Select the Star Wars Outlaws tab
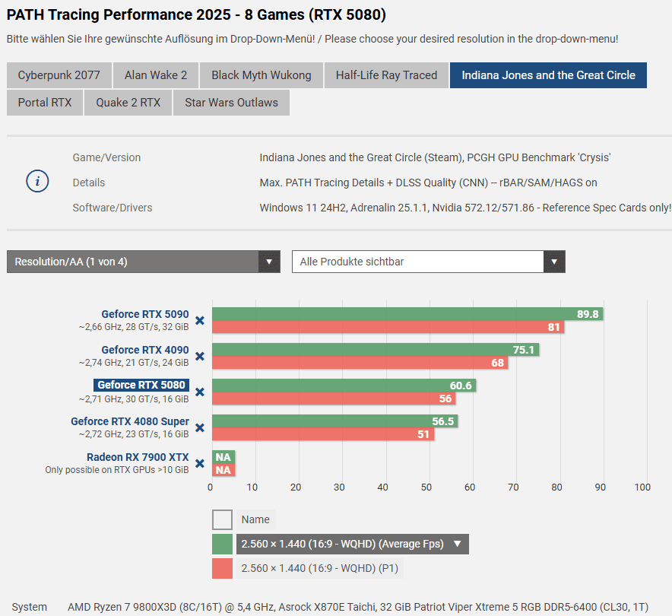Viewport: 672px width, 616px height. pyautogui.click(x=231, y=103)
